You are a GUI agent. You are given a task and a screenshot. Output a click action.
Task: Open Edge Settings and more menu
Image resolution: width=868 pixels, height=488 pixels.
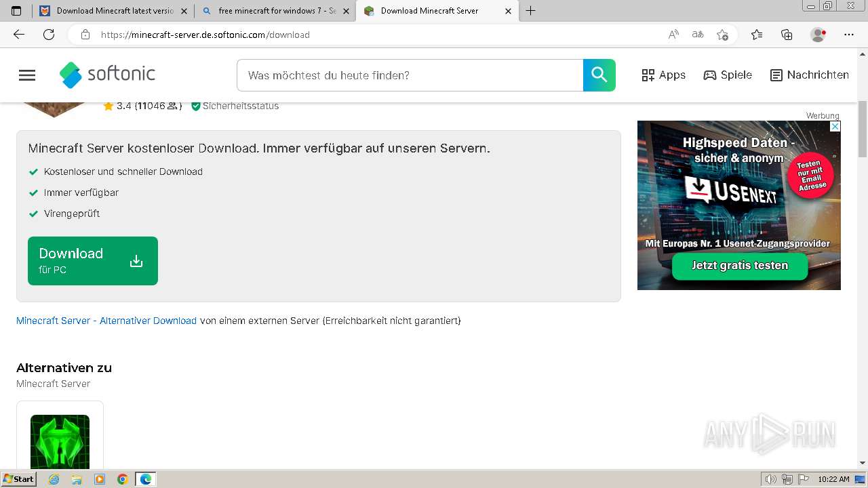pos(849,35)
